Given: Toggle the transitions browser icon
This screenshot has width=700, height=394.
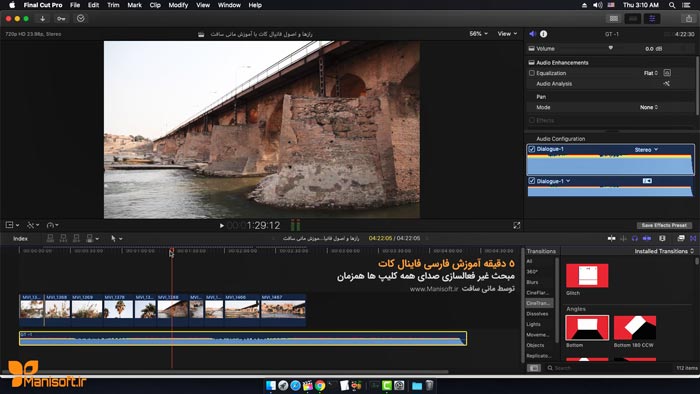Looking at the screenshot, I should coord(693,239).
